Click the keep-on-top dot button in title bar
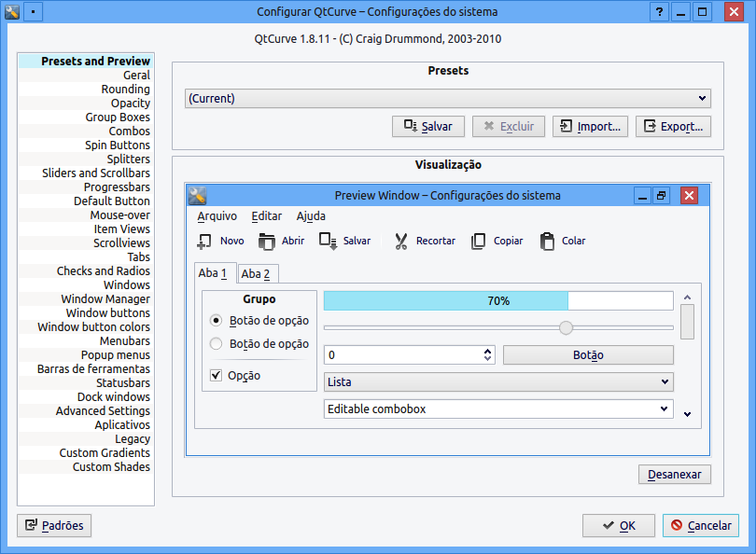The height and width of the screenshot is (554, 756). [x=33, y=11]
